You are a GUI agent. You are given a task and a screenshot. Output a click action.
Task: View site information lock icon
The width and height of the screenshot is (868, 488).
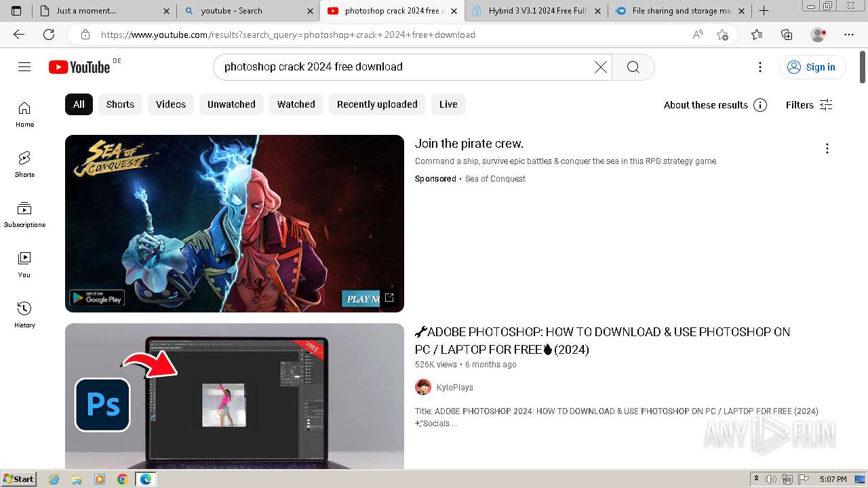click(85, 35)
